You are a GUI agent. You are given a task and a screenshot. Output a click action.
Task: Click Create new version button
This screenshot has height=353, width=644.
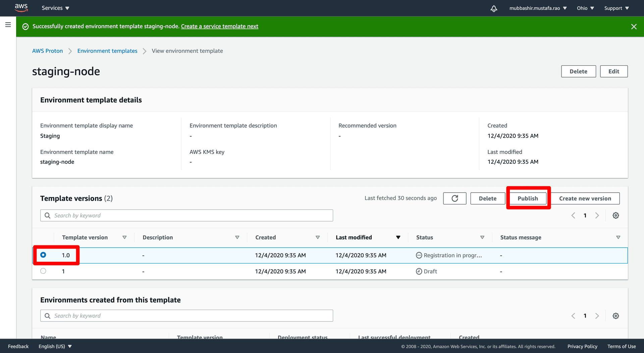pyautogui.click(x=585, y=198)
